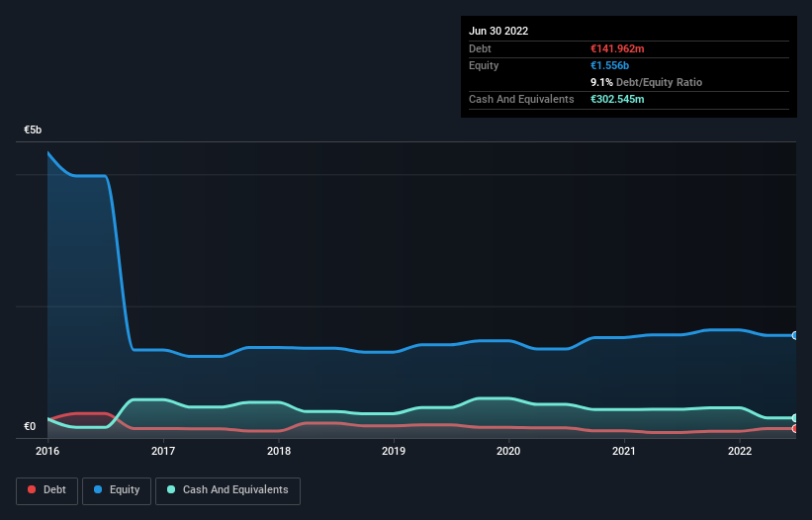
Task: Toggle the Debt series in the legend
Action: 46,490
